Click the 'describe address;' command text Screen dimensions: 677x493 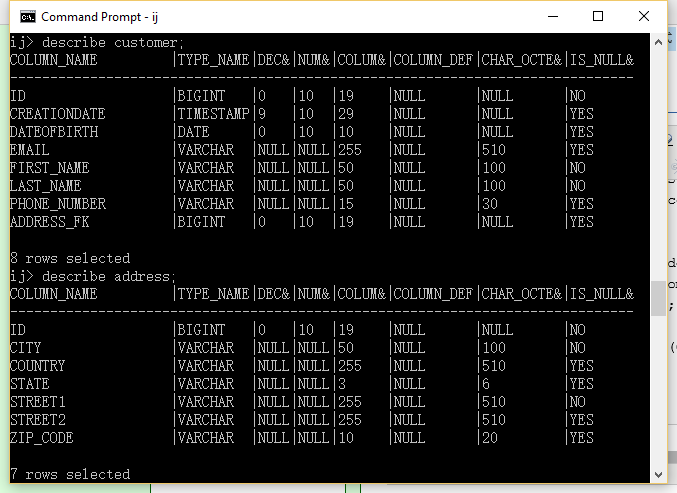tap(109, 276)
